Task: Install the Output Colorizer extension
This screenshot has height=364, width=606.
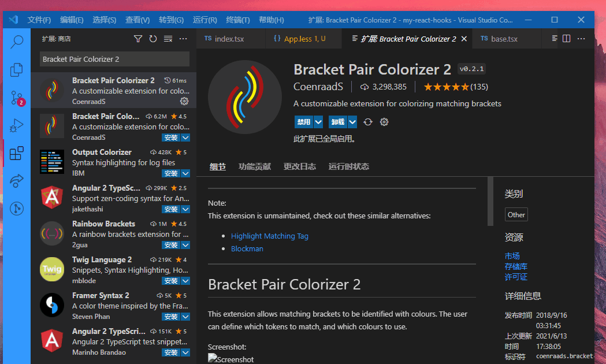Action: point(171,173)
